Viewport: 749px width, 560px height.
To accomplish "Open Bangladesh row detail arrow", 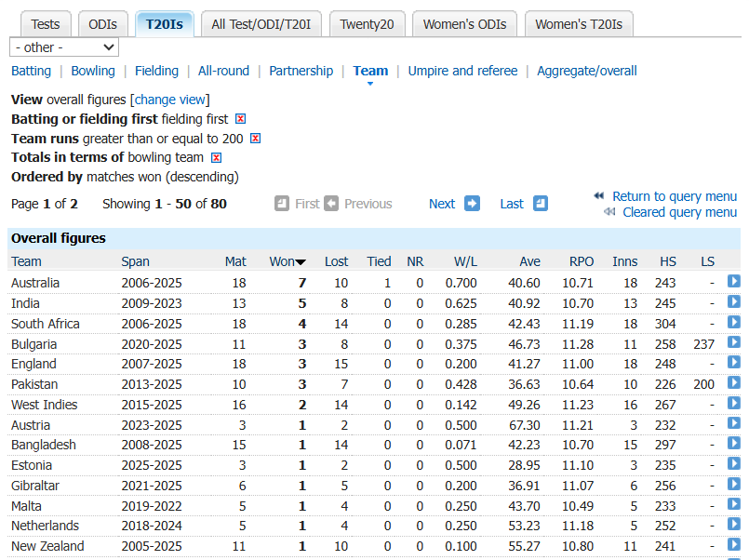I will tap(734, 444).
